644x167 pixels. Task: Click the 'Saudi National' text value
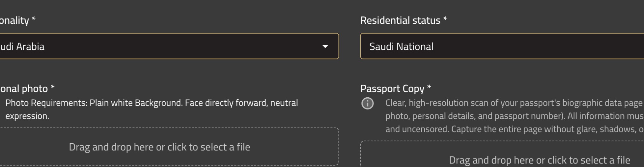point(401,46)
